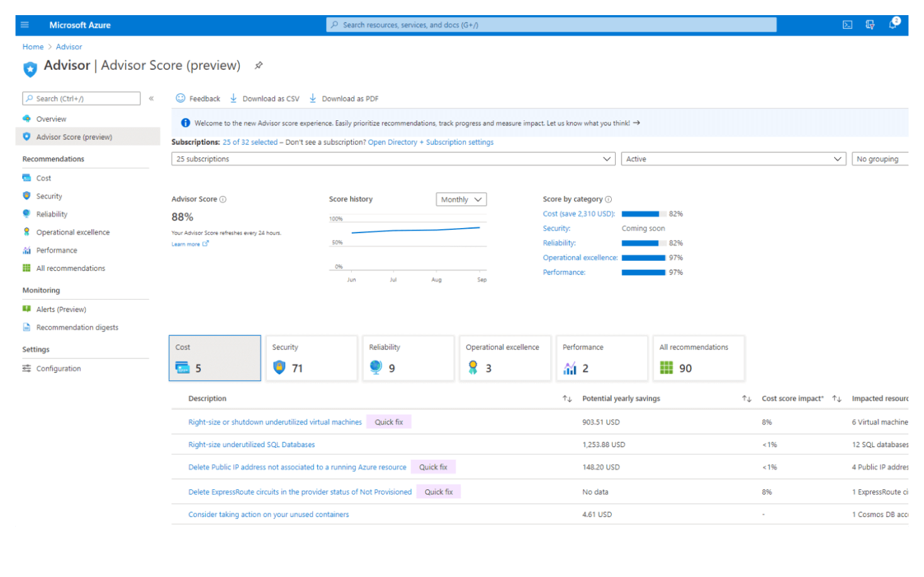Viewport: 924px width, 577px height.
Task: Open directory and subscription filter icon
Action: (870, 25)
